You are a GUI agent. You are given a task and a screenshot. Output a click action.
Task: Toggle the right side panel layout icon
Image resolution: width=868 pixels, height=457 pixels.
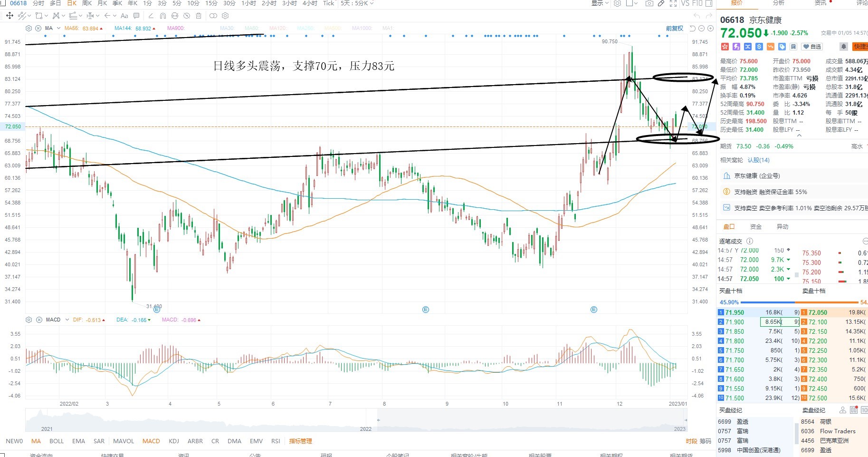tap(709, 3)
